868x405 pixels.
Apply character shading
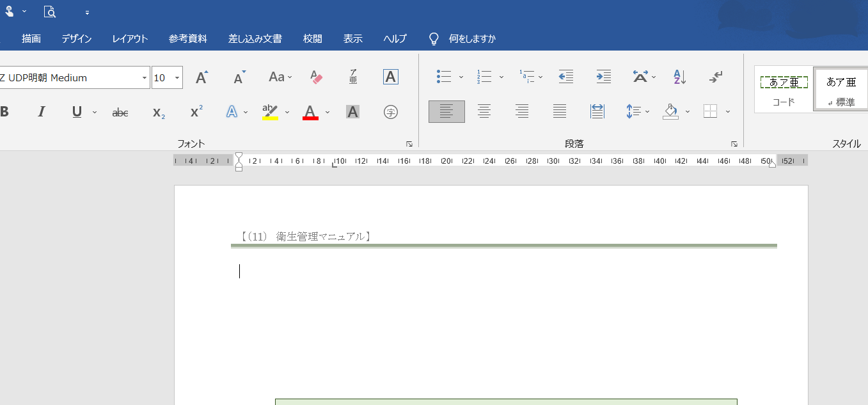click(352, 112)
